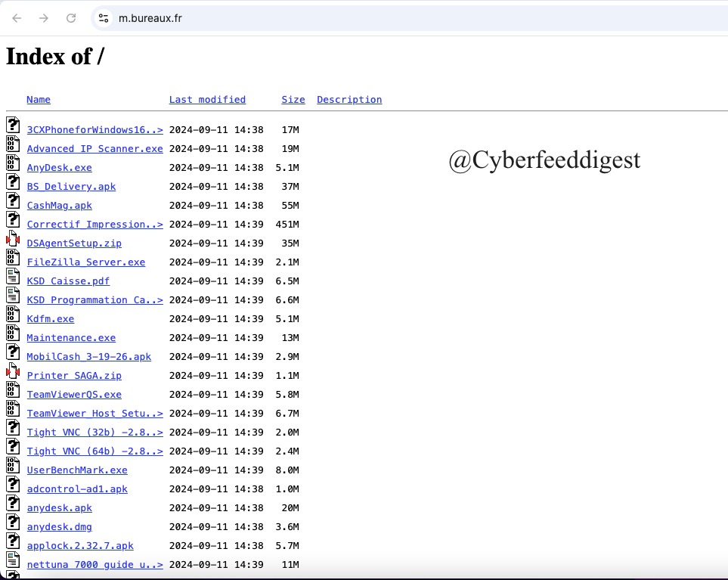The image size is (728, 580).
Task: Click the unknown file icon next to CashMag.apk
Action: point(13,200)
